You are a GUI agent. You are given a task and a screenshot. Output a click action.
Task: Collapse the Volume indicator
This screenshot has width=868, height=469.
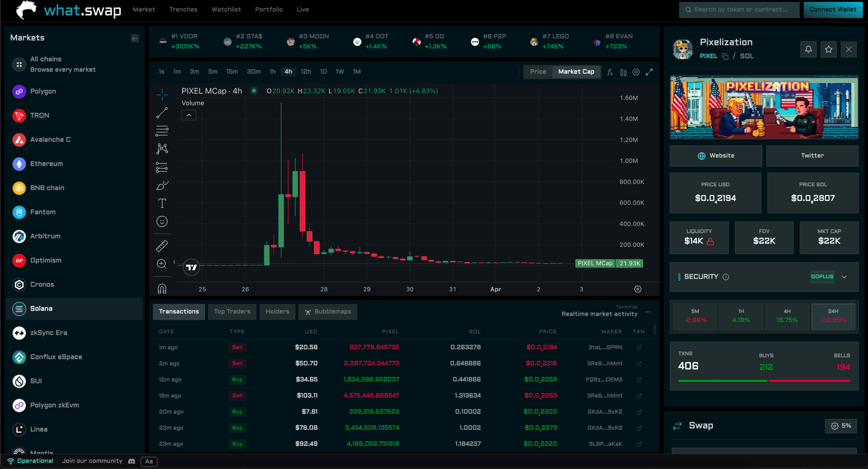189,115
